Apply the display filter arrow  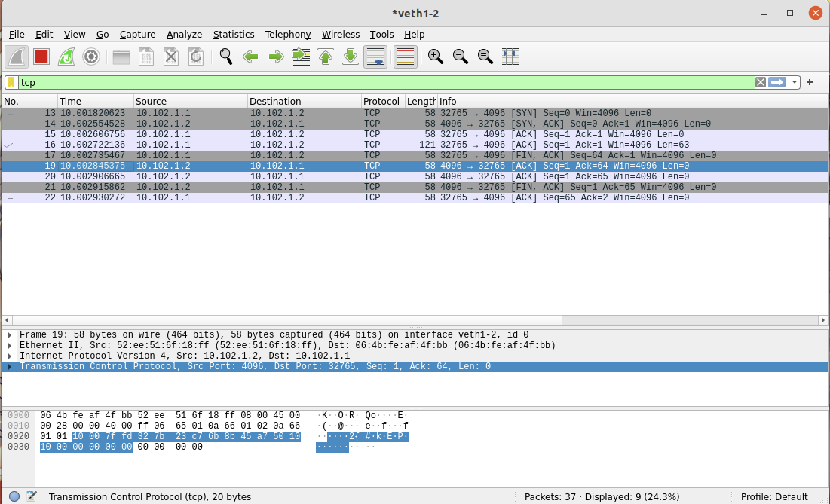[777, 82]
